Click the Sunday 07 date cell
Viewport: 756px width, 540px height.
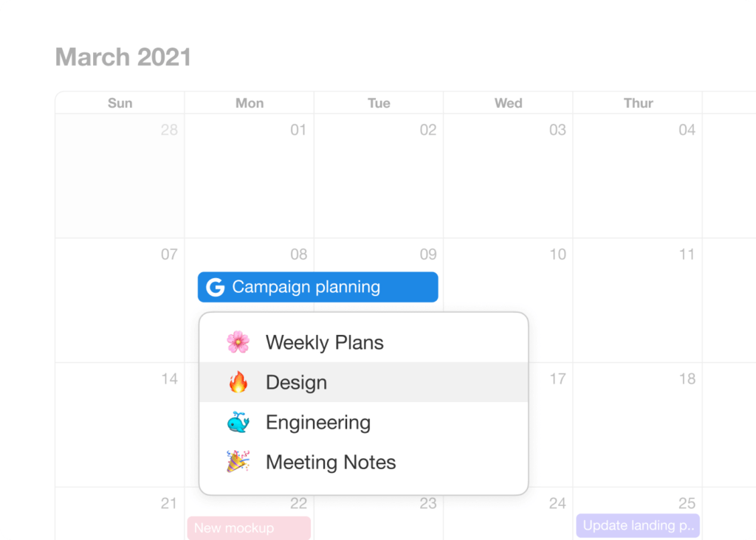point(120,300)
